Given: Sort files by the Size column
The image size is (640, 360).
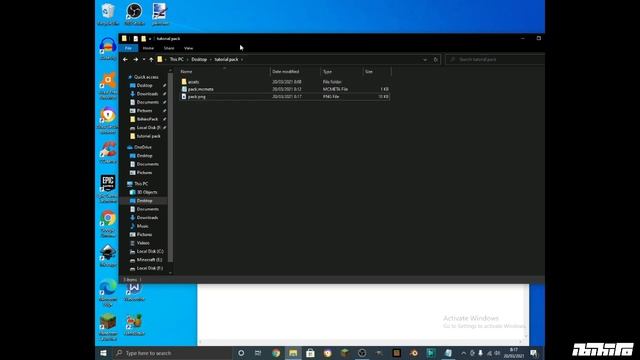Looking at the screenshot, I should [377, 72].
